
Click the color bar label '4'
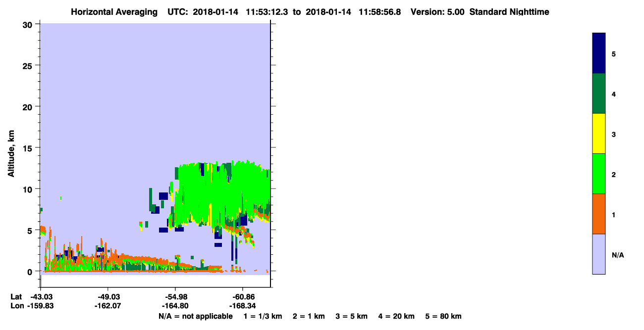[x=614, y=94]
